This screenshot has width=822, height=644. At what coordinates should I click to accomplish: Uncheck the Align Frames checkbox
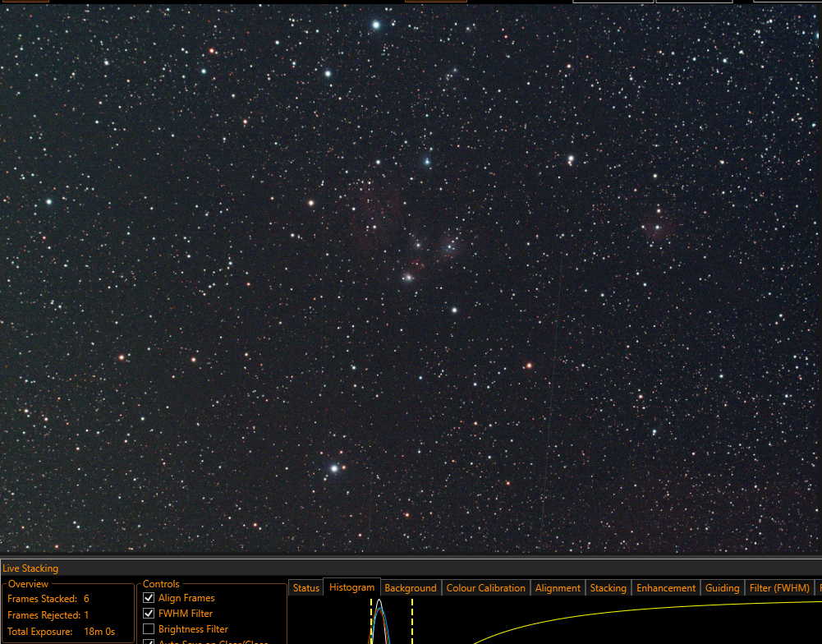149,598
